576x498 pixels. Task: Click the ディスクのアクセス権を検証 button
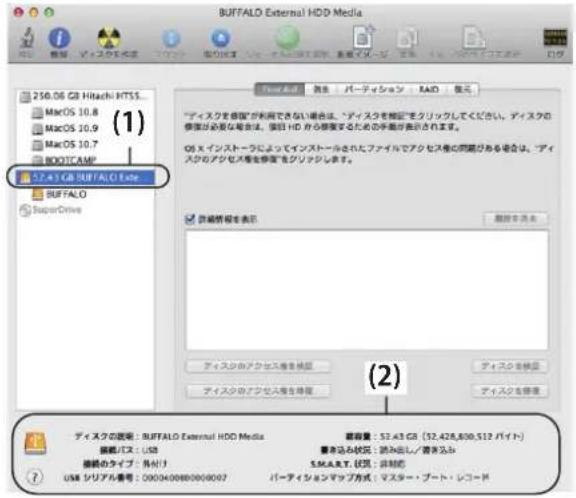point(258,366)
